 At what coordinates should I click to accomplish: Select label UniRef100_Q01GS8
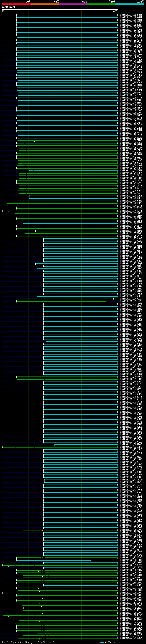click(x=131, y=206)
